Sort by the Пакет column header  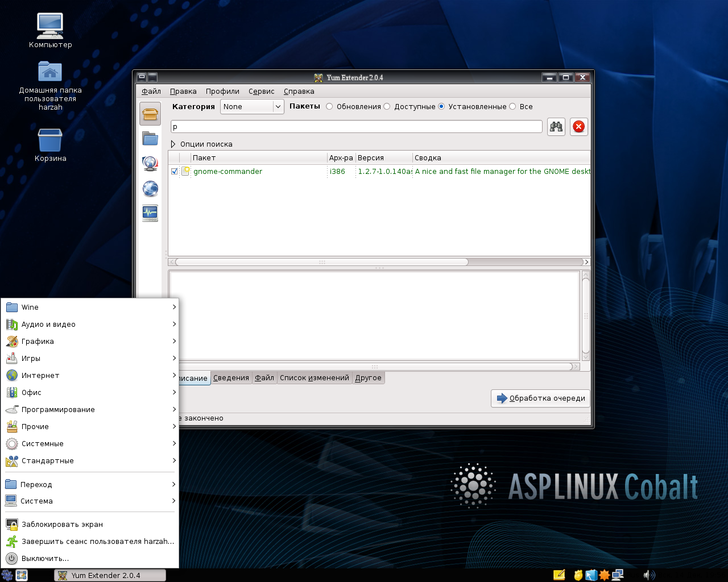[x=259, y=157]
